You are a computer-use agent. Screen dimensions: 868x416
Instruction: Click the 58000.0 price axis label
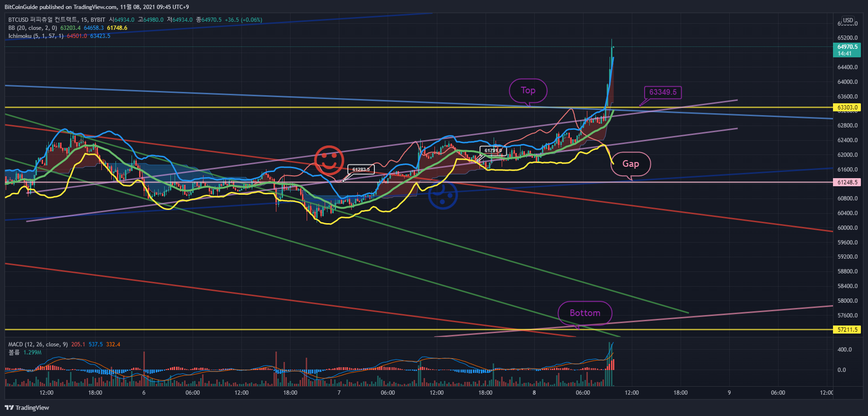848,301
